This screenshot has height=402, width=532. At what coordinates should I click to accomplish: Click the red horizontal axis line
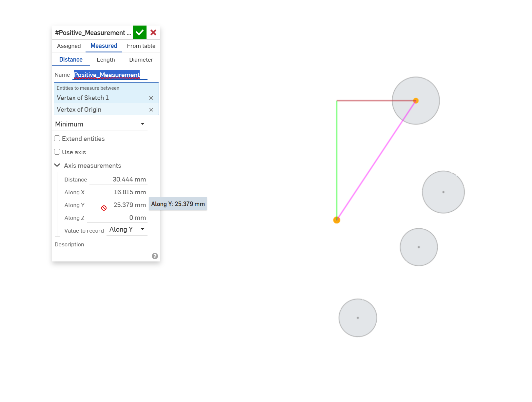(x=375, y=101)
